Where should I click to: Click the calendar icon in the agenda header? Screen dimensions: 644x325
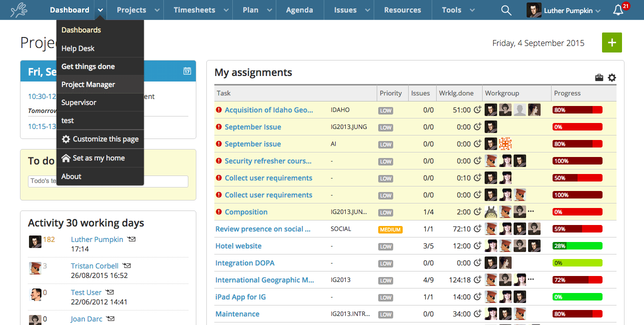[x=187, y=71]
